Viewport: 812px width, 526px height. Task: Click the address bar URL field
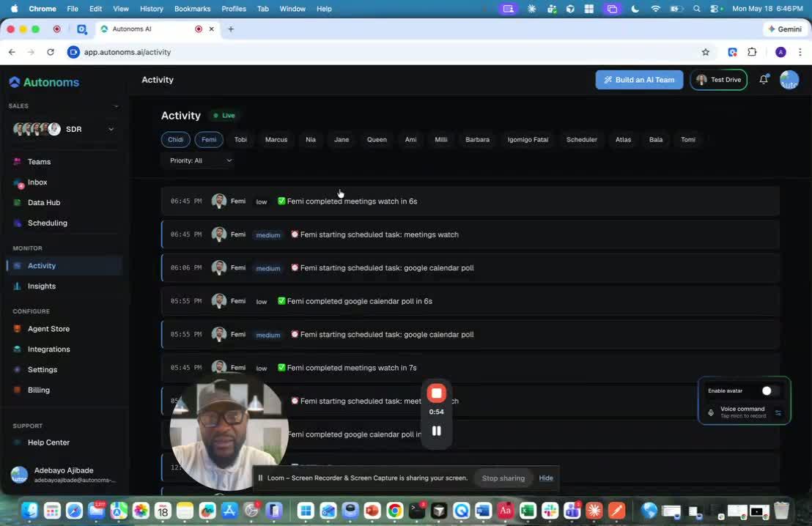383,52
